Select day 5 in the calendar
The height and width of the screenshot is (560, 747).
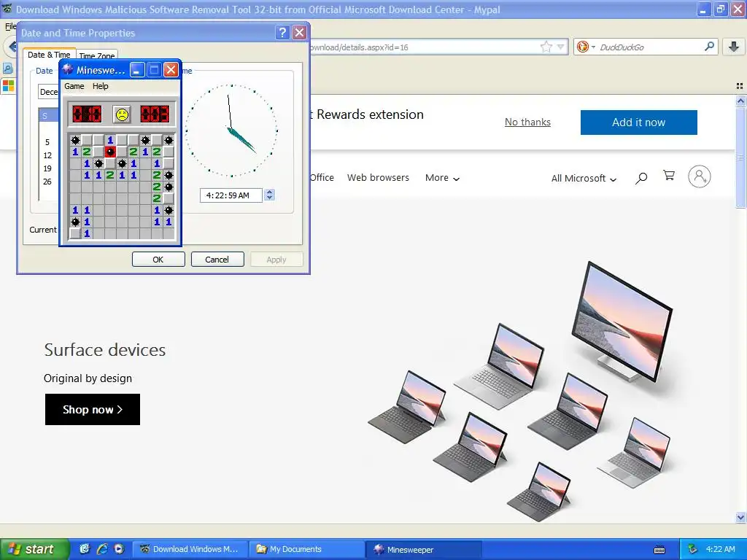(x=47, y=142)
